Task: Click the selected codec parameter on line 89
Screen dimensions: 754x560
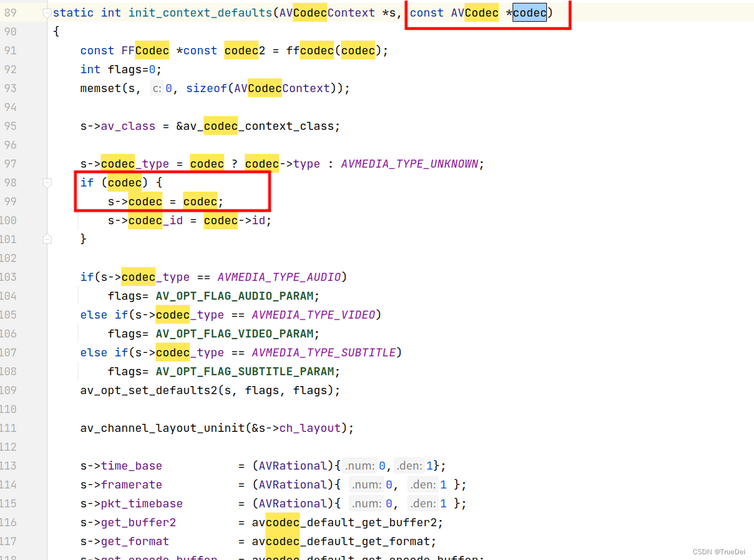Action: click(x=530, y=13)
